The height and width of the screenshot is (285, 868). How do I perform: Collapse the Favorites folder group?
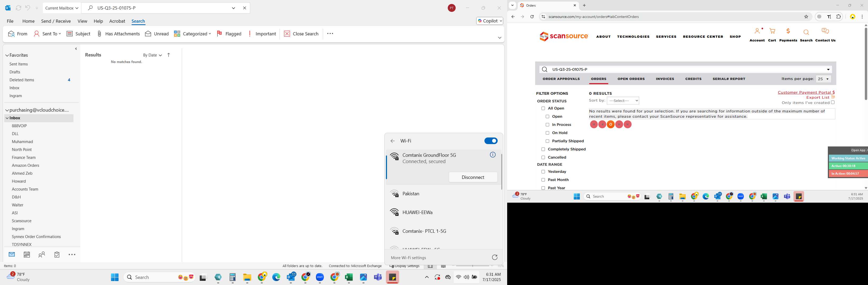7,55
